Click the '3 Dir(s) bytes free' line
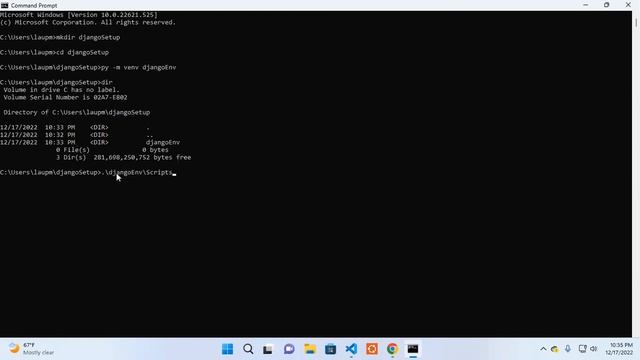The width and height of the screenshot is (640, 360). (x=123, y=158)
